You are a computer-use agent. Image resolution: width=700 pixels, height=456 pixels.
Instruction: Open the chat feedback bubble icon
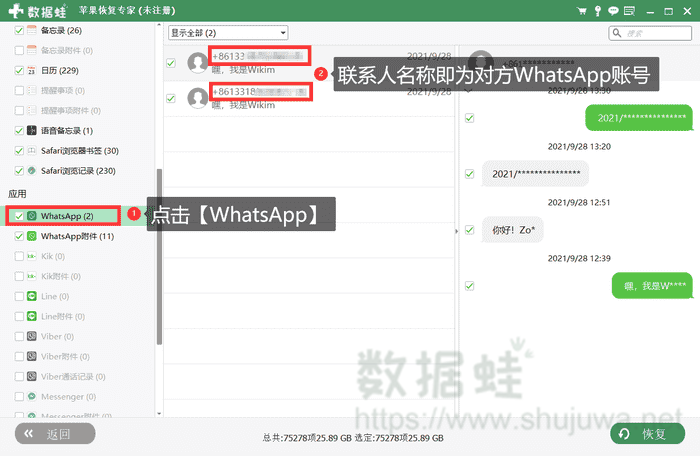coord(613,11)
